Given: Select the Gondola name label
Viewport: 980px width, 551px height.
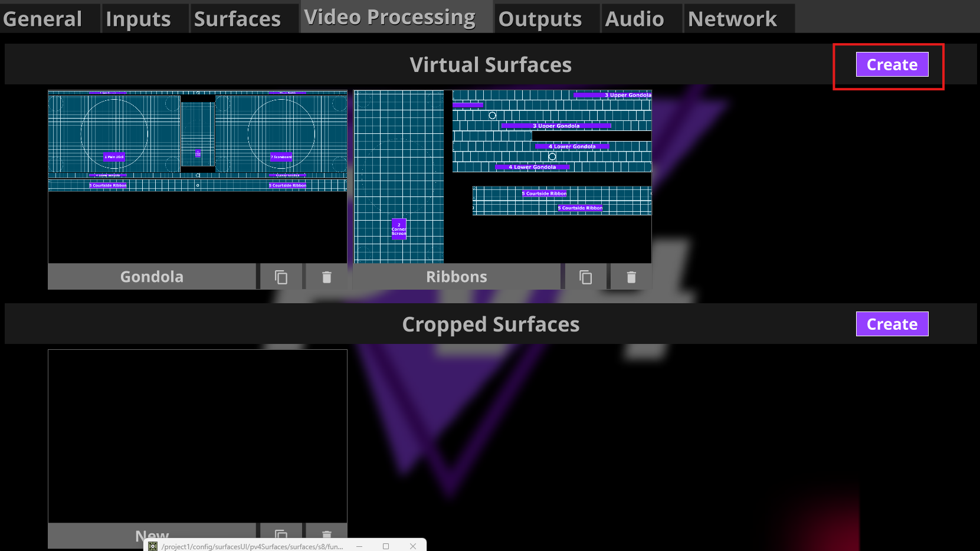Looking at the screenshot, I should coord(152,277).
